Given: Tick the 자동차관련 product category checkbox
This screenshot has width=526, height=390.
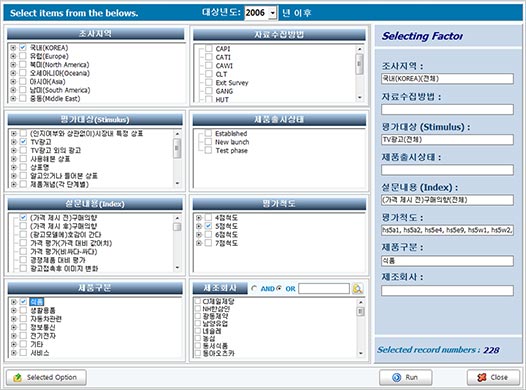Looking at the screenshot, I should coord(23,318).
